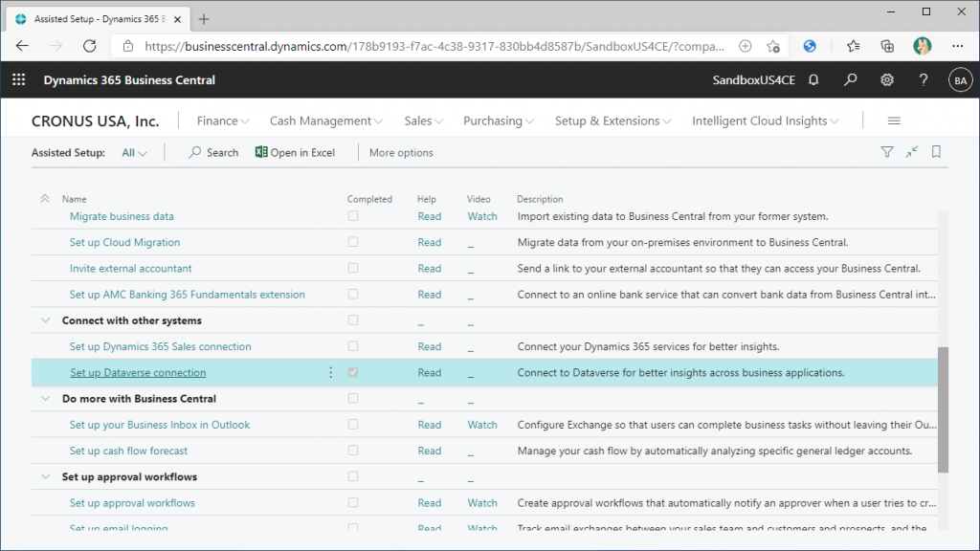
Task: Click the vertical ellipsis on Dataverse row
Action: [x=330, y=372]
